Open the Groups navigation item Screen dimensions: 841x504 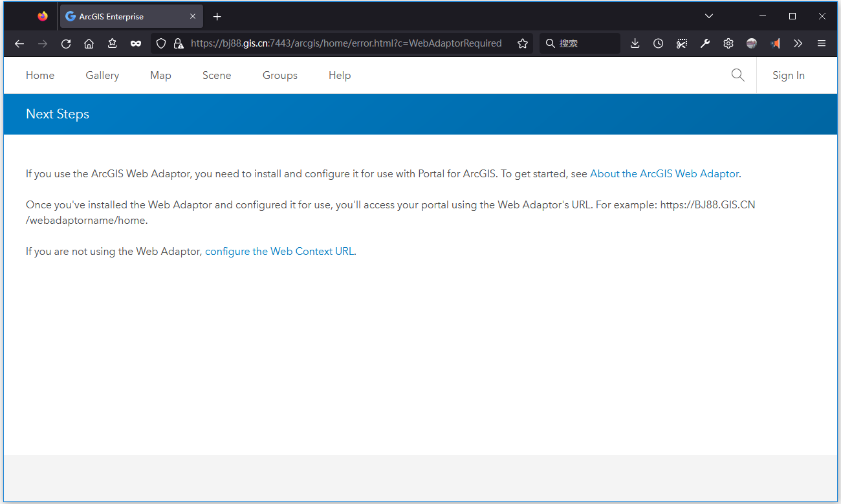[x=280, y=75]
